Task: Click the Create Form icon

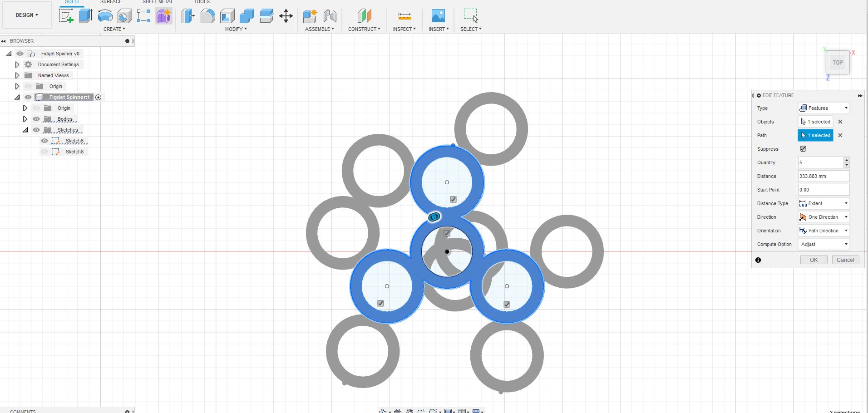Action: coord(163,16)
